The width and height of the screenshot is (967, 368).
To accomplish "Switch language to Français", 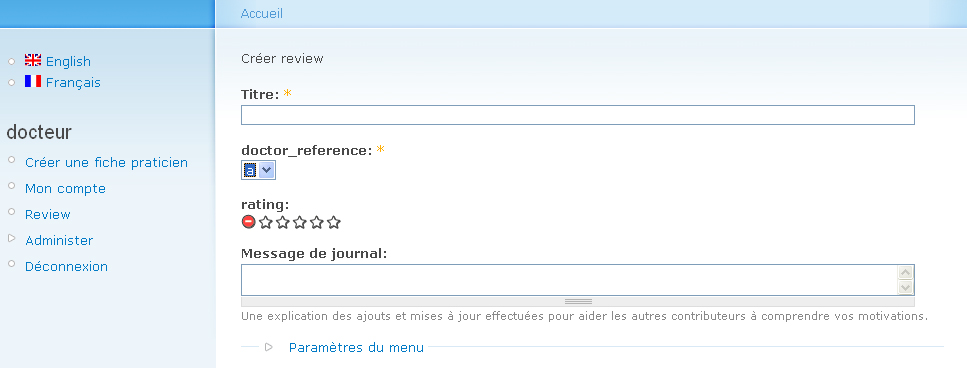I will 73,83.
